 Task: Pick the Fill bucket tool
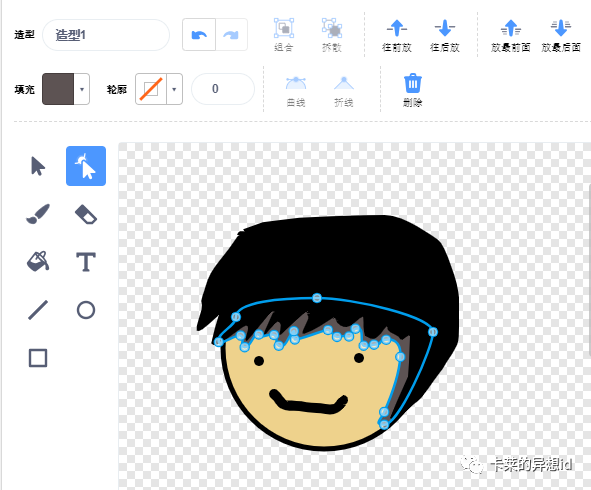(38, 261)
